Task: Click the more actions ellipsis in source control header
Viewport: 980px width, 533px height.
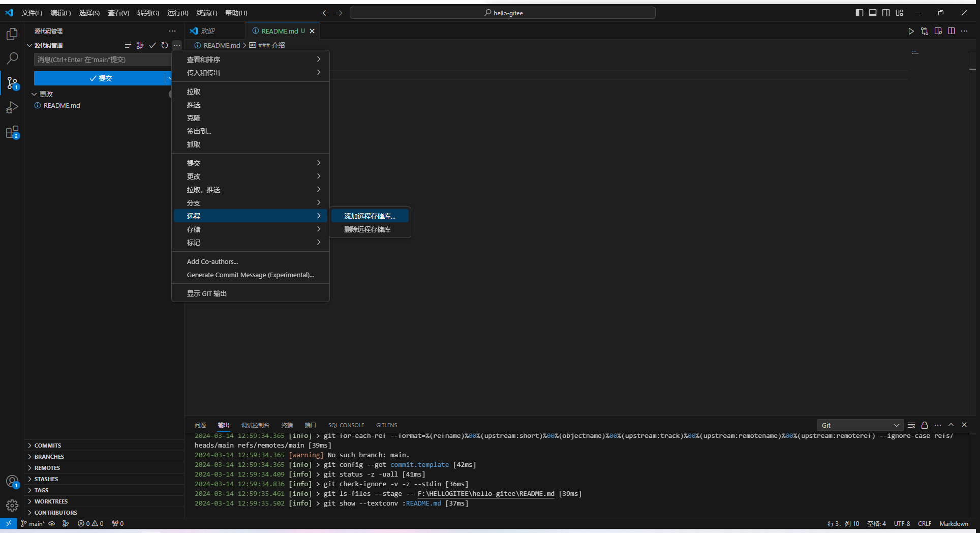Action: [176, 45]
